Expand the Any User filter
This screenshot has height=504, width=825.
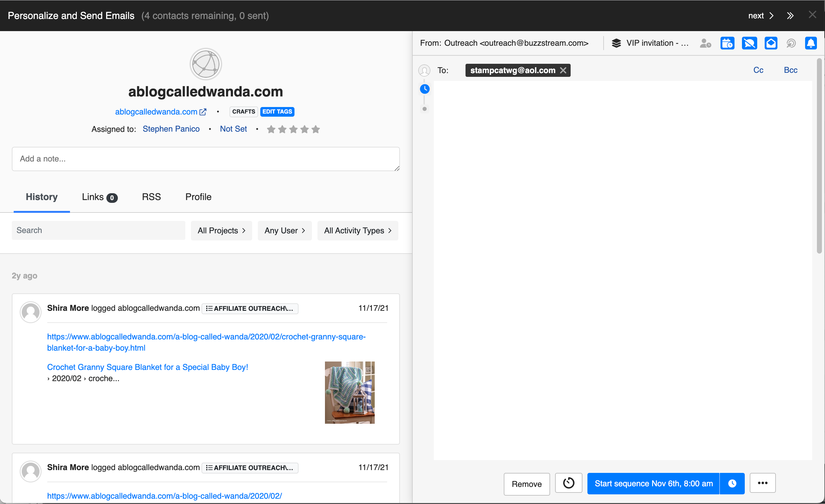(x=285, y=231)
